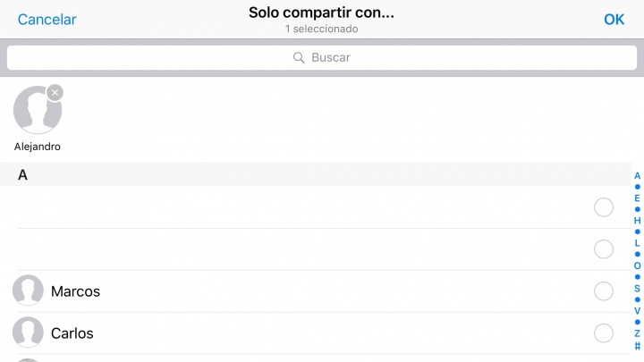644x362 pixels.
Task: Jump to letter L in index
Action: click(x=637, y=243)
